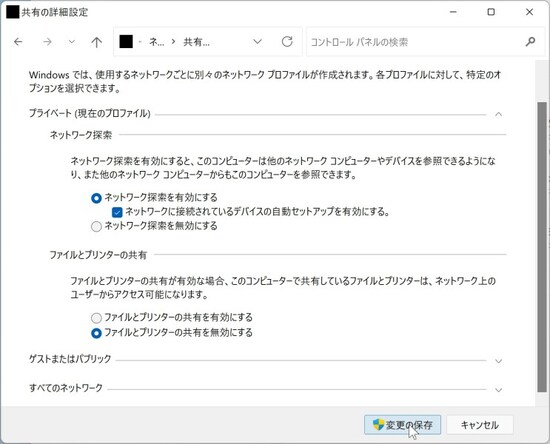Expand the すべてのネットワーク section
The width and height of the screenshot is (550, 444).
(x=498, y=390)
